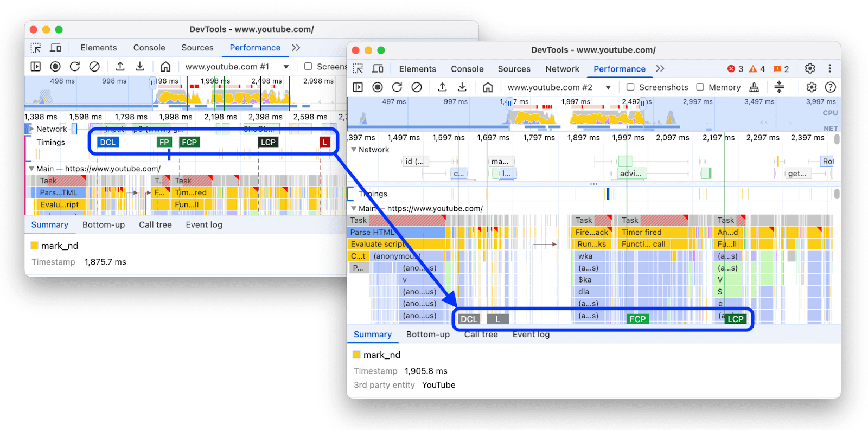Open the Call tree tab in the back window
Viewport: 868px width, 430px height.
155,225
